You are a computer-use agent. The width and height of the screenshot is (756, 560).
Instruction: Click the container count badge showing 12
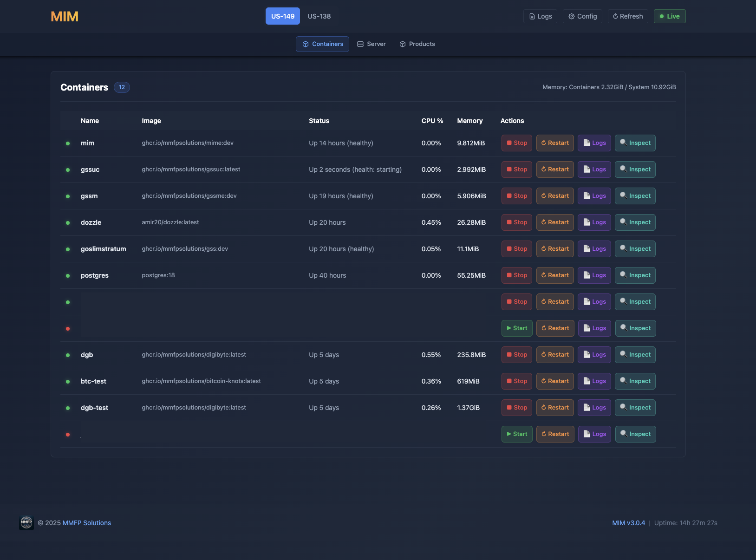(122, 87)
